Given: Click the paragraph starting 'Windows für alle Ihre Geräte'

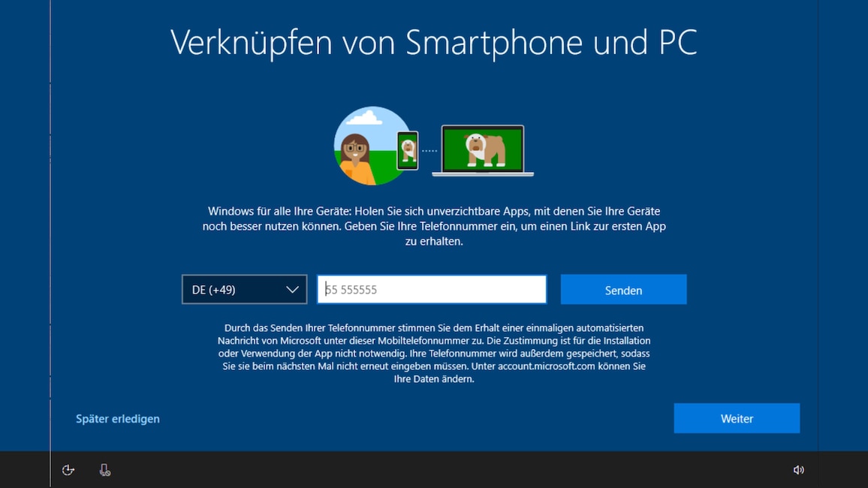Looking at the screenshot, I should click(x=434, y=226).
